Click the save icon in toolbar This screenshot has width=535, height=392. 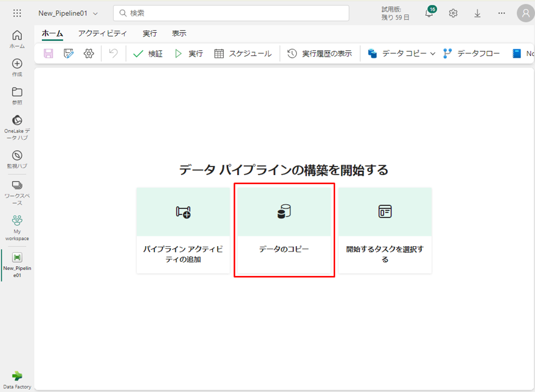tap(49, 53)
